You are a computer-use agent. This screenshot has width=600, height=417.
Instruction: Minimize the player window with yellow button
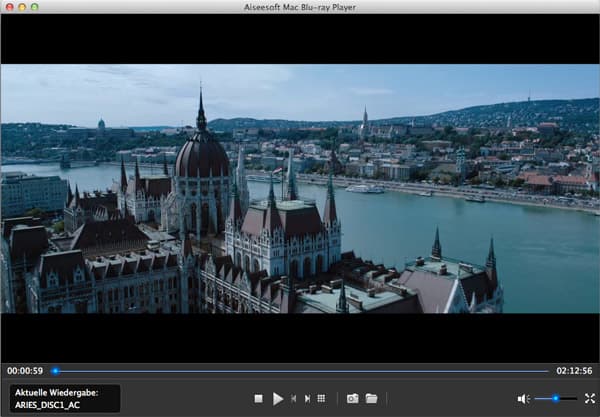(22, 7)
